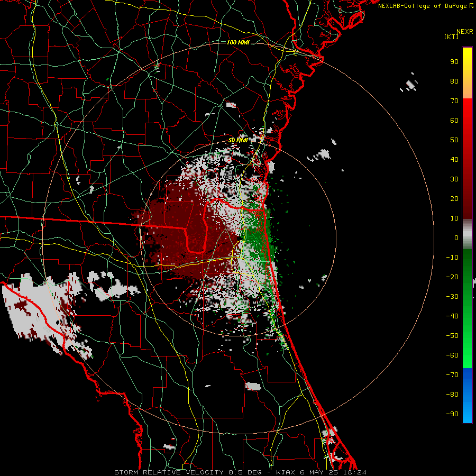Click the -70 value on velocity scale
The height and width of the screenshot is (476, 476).
(x=452, y=375)
